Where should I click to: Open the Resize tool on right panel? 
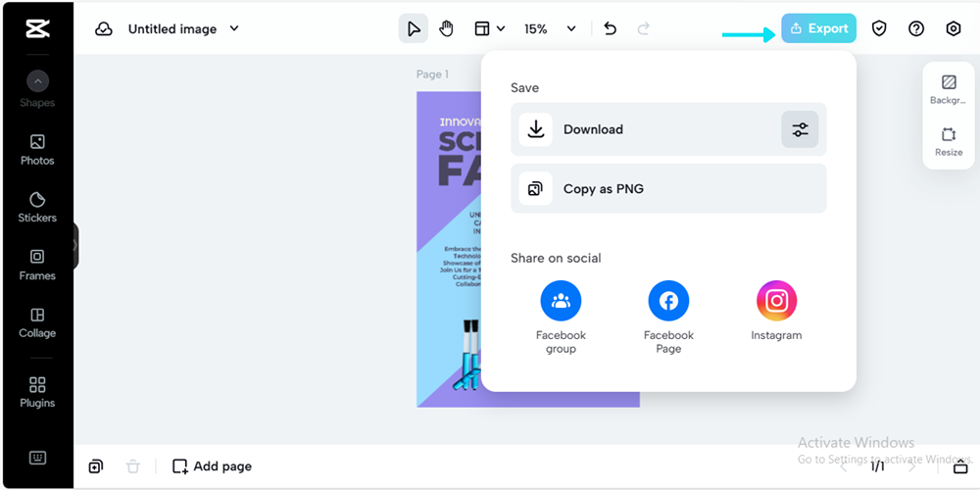coord(949,142)
